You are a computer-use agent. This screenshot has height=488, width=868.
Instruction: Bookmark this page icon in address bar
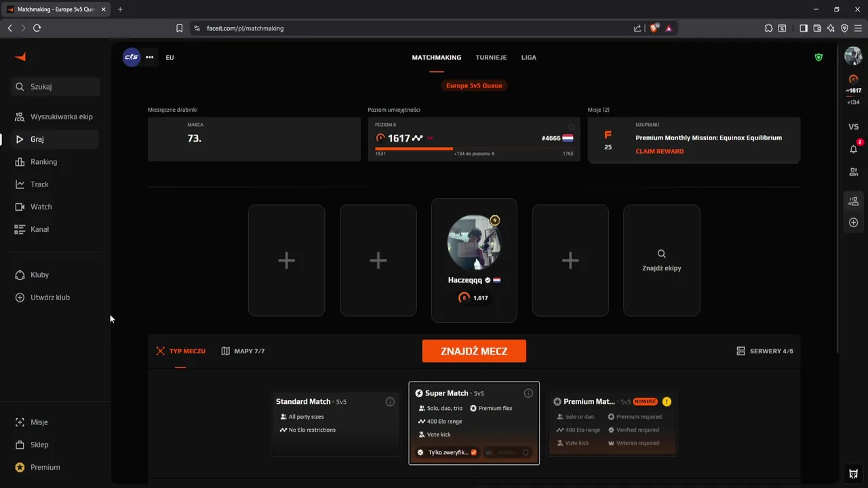tap(179, 28)
